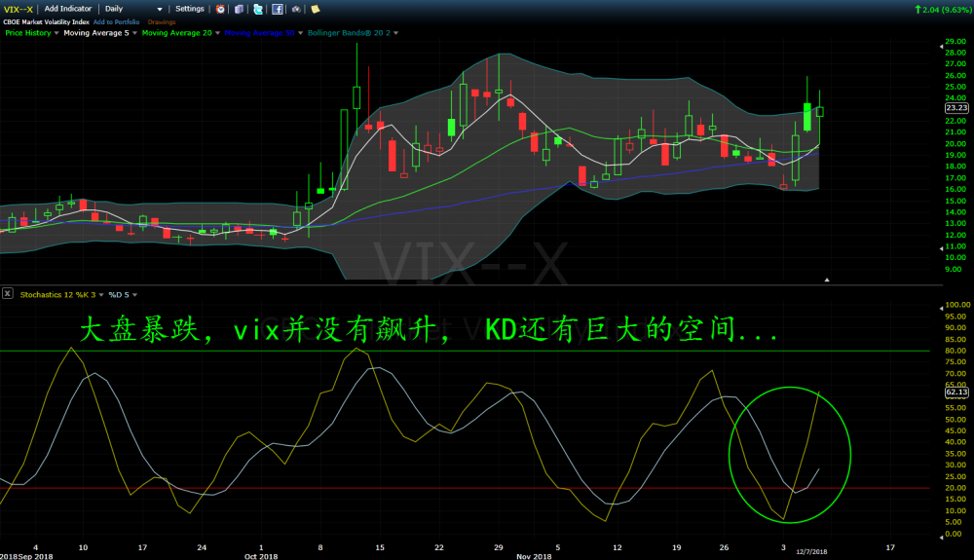Click the 9.00 price axis label
Screen dimensions: 974x560
point(954,269)
